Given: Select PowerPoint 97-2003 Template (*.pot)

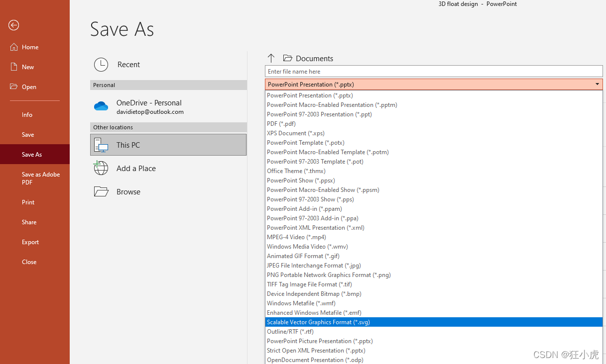Looking at the screenshot, I should 434,161.
